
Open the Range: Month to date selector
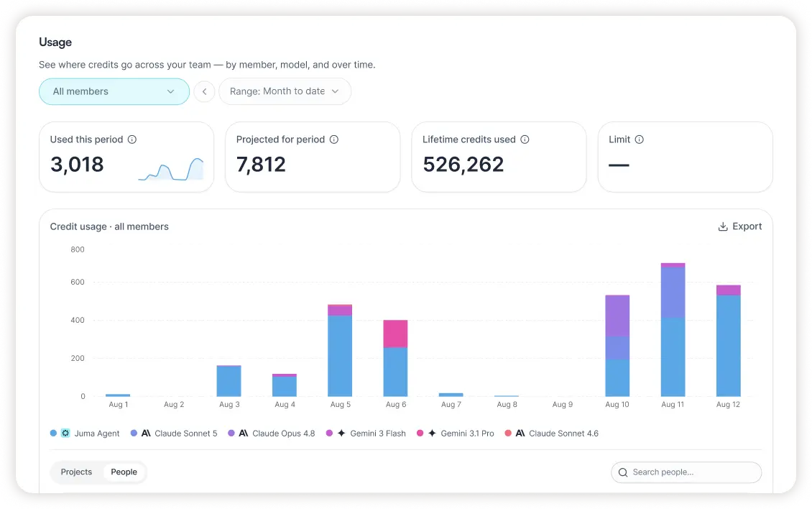point(285,92)
